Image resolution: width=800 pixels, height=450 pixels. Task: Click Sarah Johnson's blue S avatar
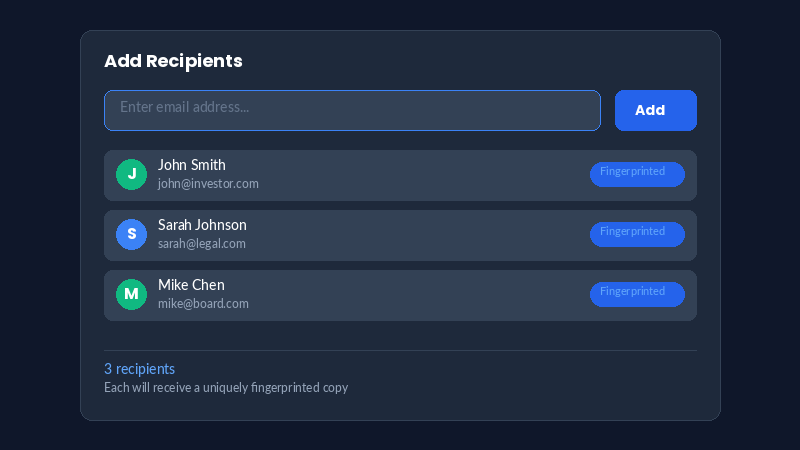point(132,235)
